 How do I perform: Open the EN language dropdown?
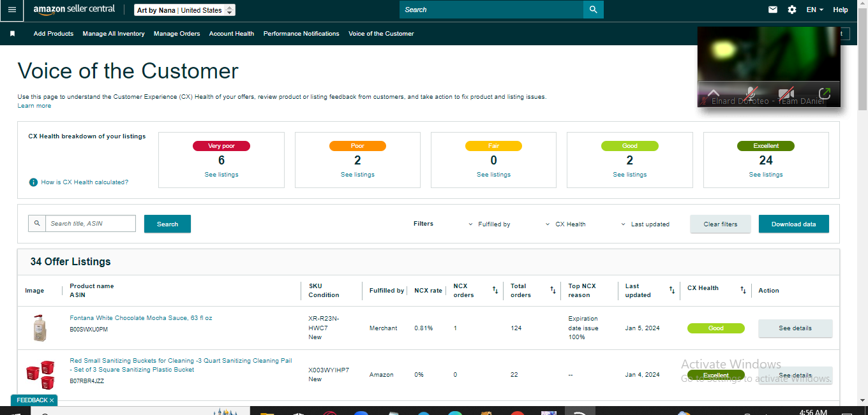coord(815,10)
